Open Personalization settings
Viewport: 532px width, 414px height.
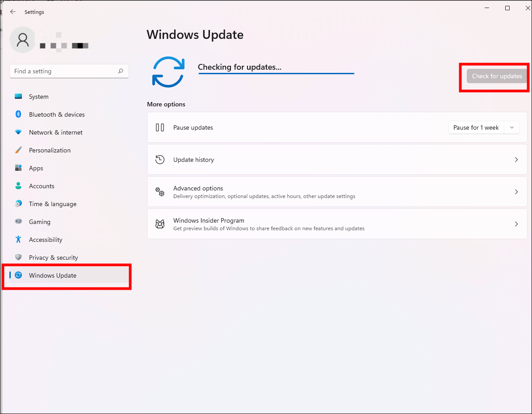[18, 150]
